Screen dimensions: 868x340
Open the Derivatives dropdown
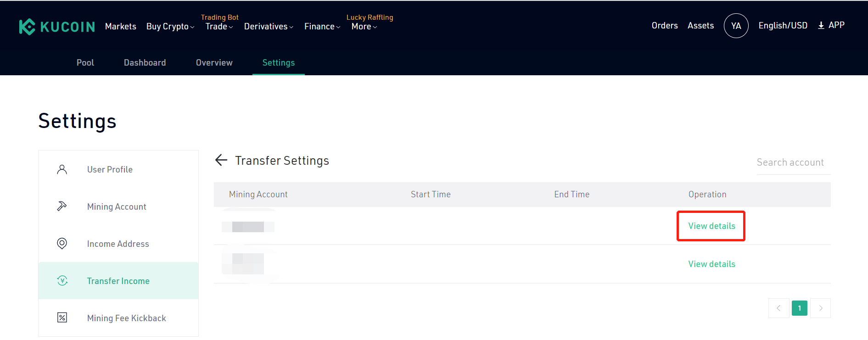[269, 27]
